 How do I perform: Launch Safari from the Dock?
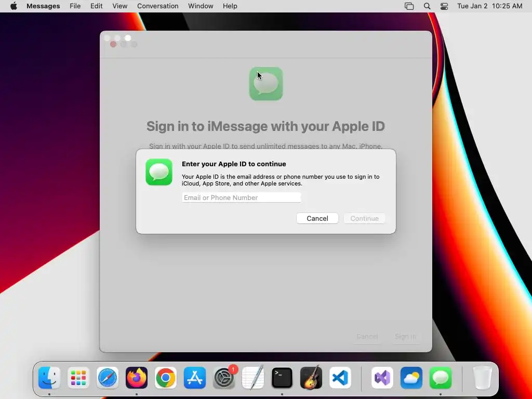pyautogui.click(x=108, y=378)
